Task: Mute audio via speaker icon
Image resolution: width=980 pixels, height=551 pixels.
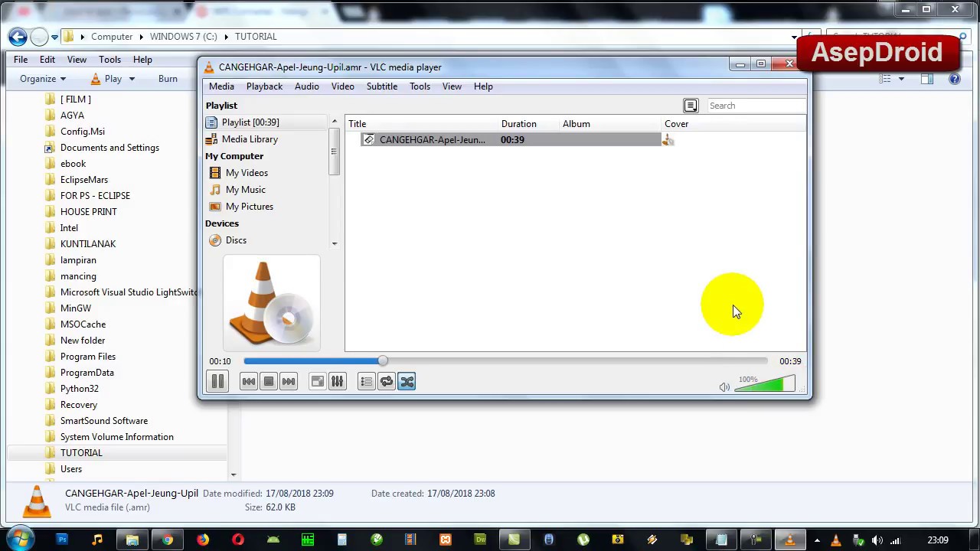Action: 724,387
